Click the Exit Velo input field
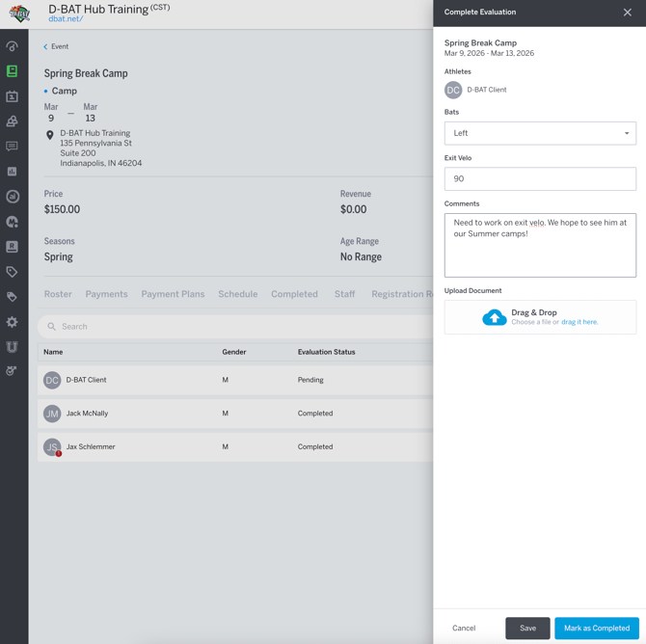 (x=540, y=179)
